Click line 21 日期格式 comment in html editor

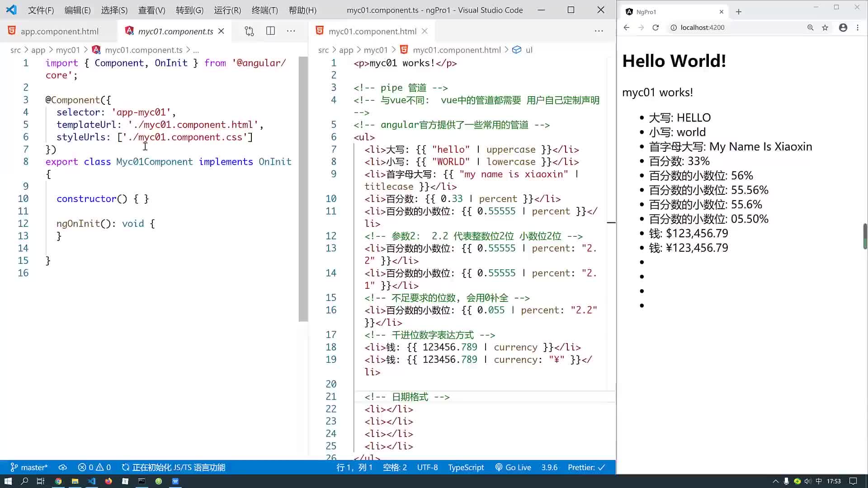[407, 397]
